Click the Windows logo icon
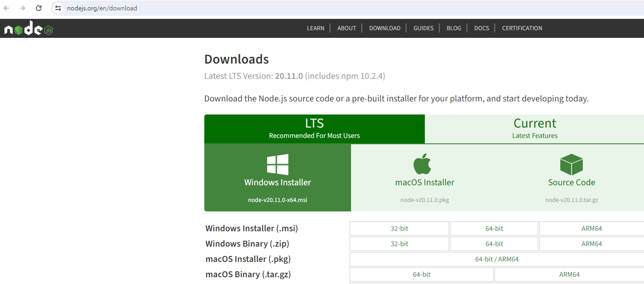Screen dimensions: 644x284 pos(278,165)
